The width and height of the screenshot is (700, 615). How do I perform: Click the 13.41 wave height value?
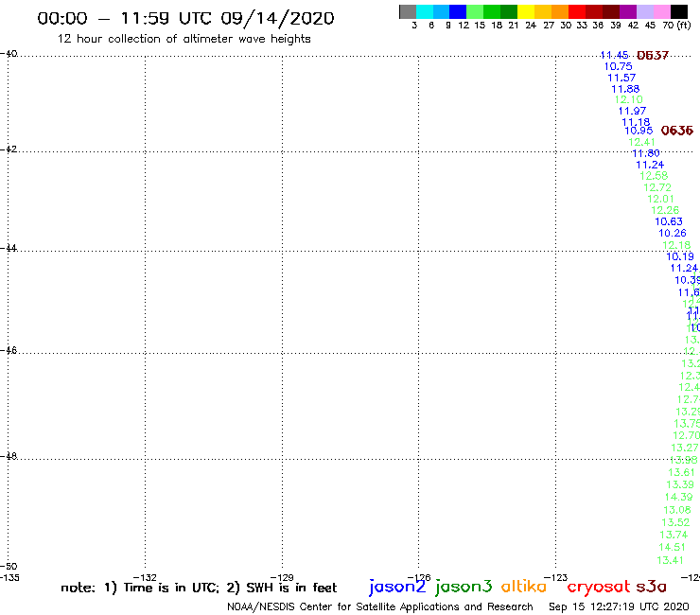[670, 560]
